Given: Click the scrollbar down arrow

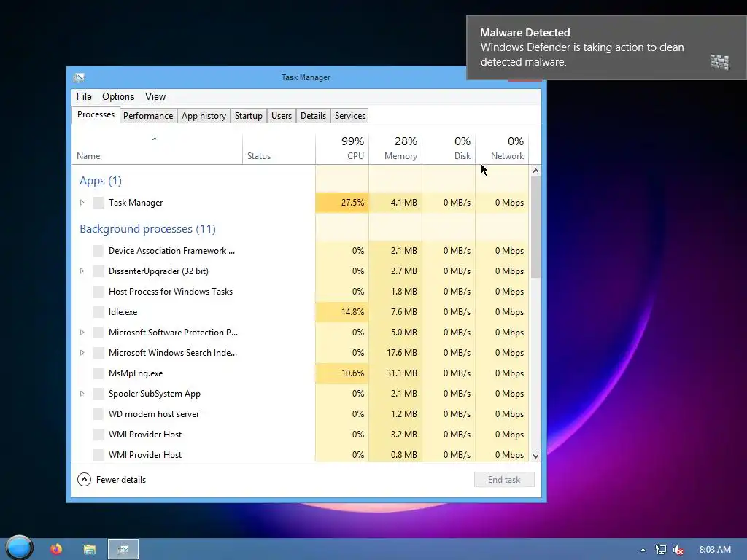Looking at the screenshot, I should point(535,456).
